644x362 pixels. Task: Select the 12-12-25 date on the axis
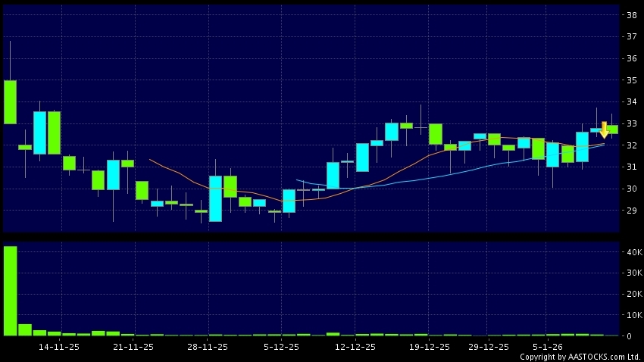pos(355,347)
